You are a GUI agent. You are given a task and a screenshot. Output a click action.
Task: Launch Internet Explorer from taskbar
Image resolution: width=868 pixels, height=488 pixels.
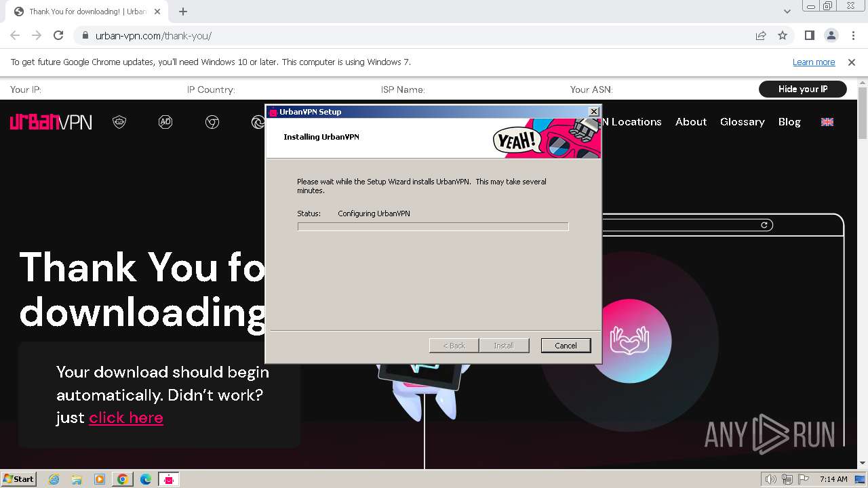click(54, 479)
